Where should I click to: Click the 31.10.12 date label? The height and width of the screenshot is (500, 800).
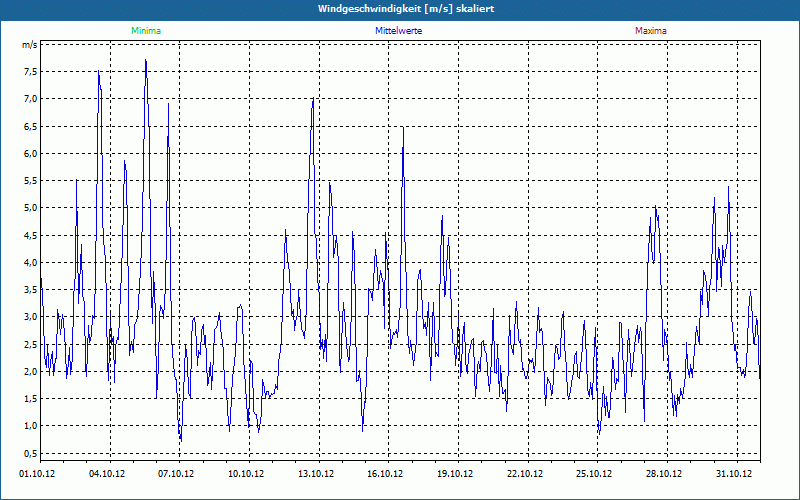pyautogui.click(x=734, y=474)
